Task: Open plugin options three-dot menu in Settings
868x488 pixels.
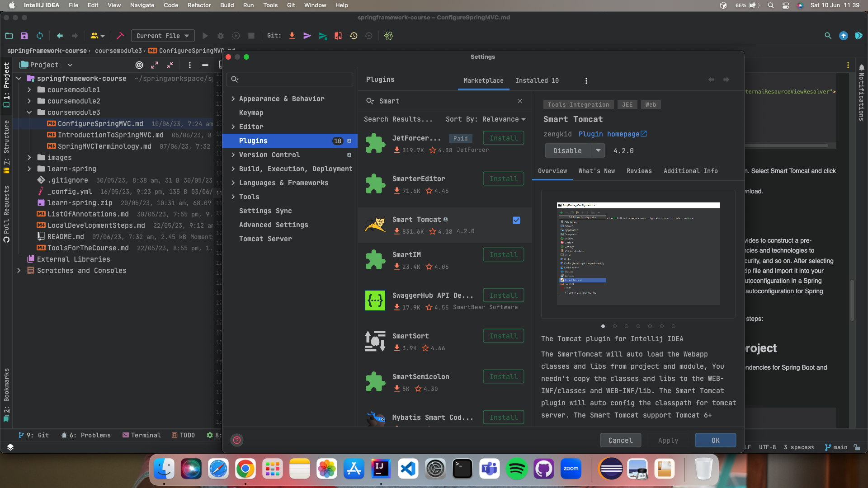Action: [586, 81]
